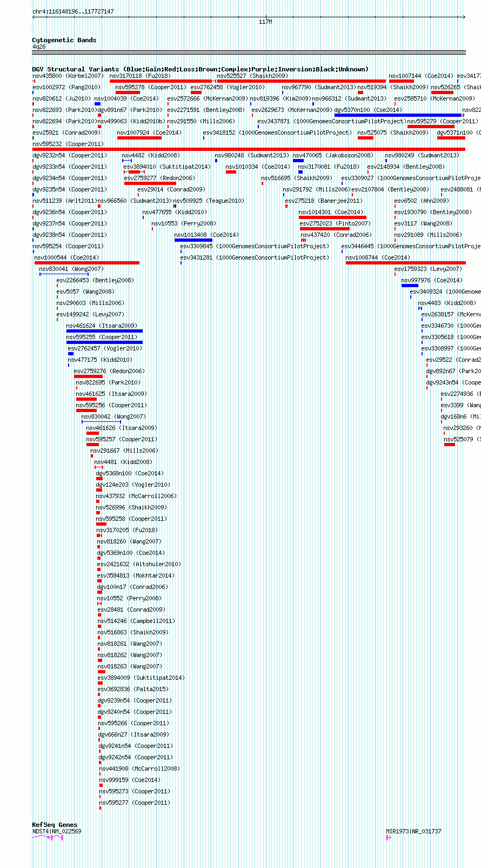
Task: Click nsv509925 (Teague2010) label
Action: click(209, 201)
